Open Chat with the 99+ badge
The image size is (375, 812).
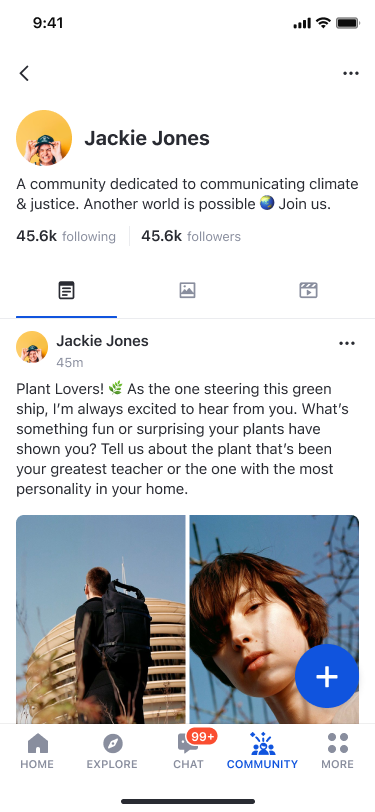(188, 751)
